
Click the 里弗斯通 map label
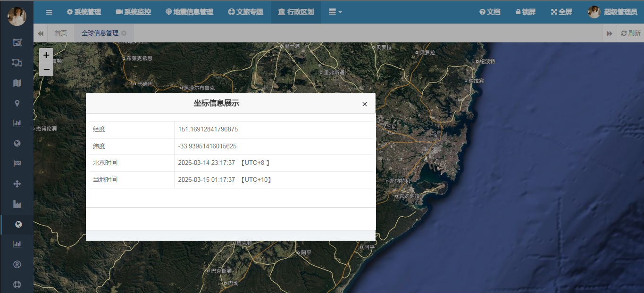335,73
